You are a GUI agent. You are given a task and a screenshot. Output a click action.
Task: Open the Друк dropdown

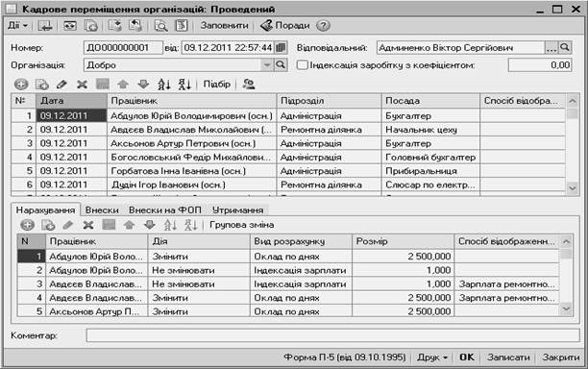tap(432, 357)
